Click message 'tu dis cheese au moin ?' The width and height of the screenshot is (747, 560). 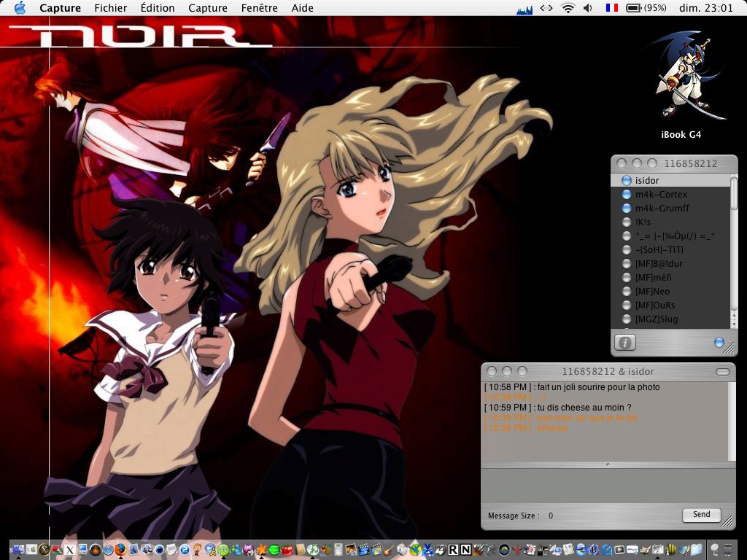(x=584, y=408)
